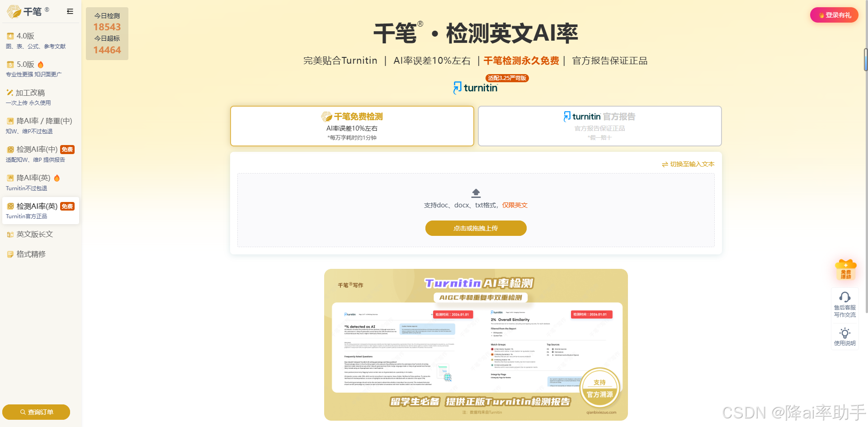868x427 pixels.
Task: Open 降AI率 / 降重(中) sidebar entry
Action: (x=41, y=126)
